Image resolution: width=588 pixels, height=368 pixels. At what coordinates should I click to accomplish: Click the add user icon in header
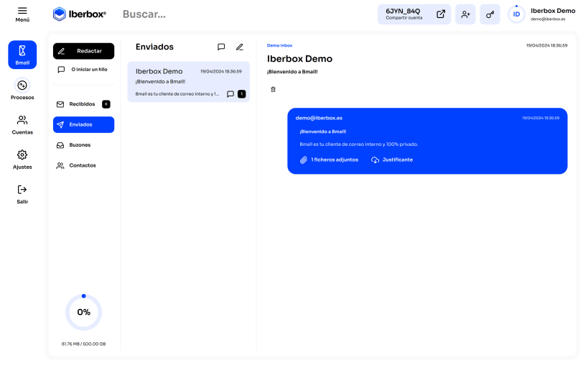pos(465,14)
